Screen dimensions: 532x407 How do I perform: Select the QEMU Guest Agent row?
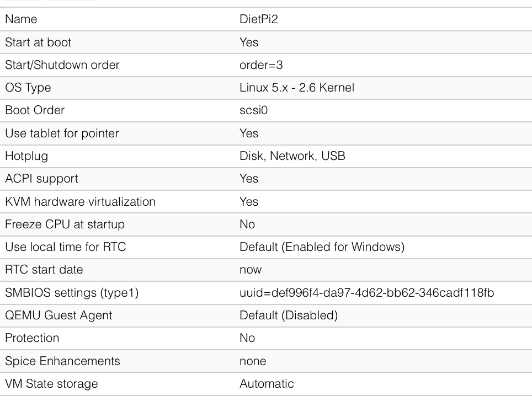click(x=266, y=315)
